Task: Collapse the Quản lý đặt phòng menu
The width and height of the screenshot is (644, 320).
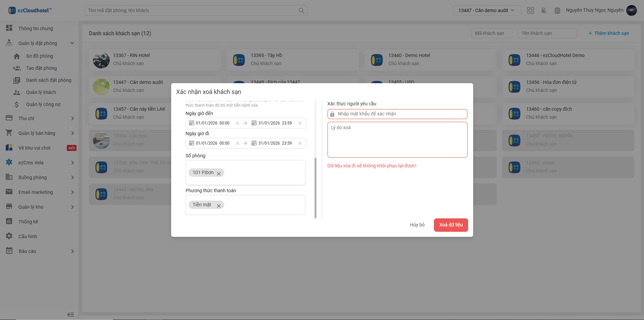Action: (x=72, y=43)
